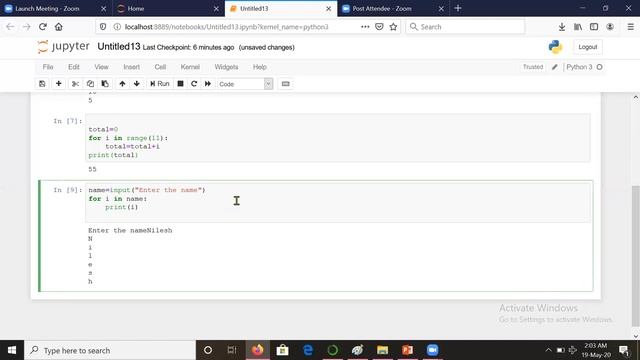
Task: Click the Windows taskbar search box
Action: click(110, 350)
